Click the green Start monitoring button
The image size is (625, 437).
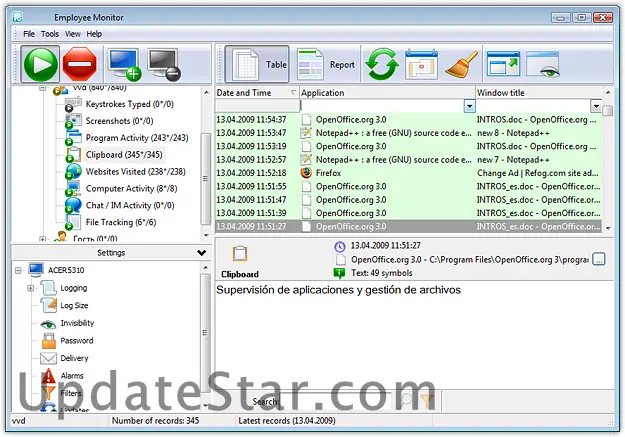(x=40, y=65)
